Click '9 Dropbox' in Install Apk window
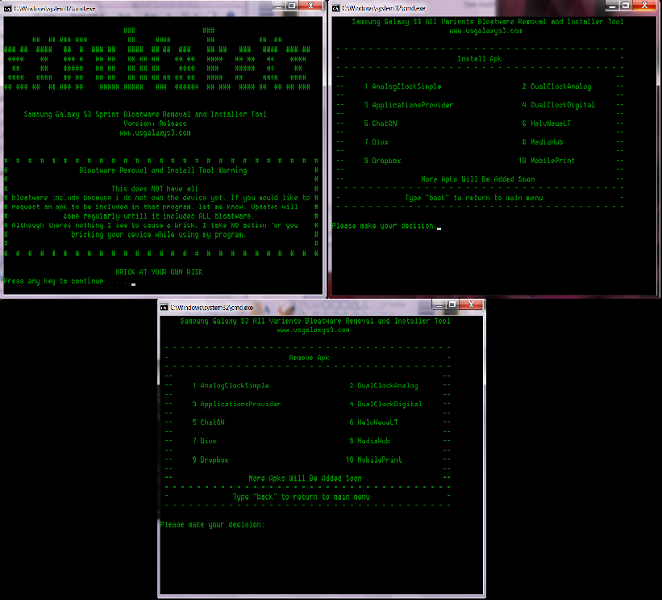 pos(383,161)
